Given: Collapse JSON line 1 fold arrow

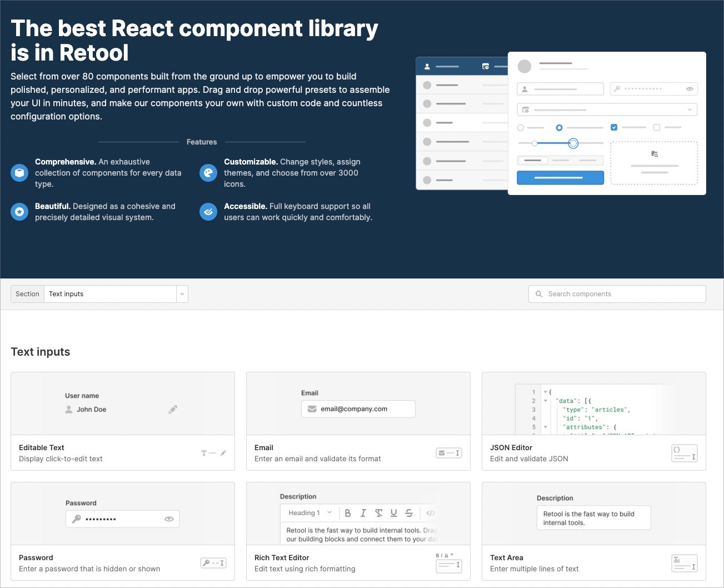Looking at the screenshot, I should pyautogui.click(x=546, y=392).
